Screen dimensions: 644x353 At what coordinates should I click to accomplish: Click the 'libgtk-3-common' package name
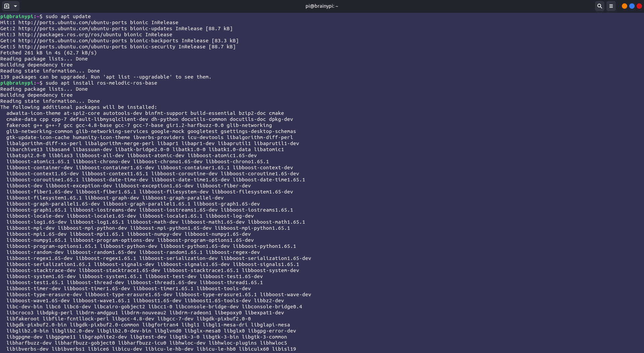coord(264,337)
